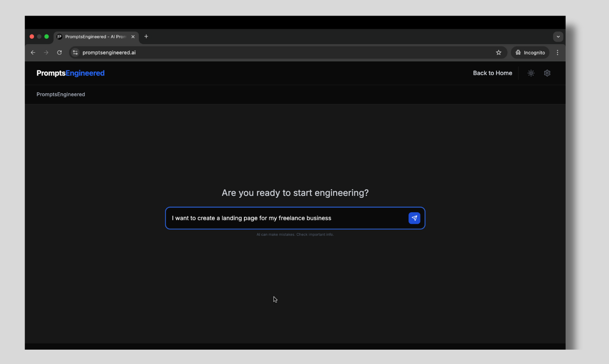Viewport: 609px width, 364px height.
Task: Click the Back to Home link
Action: 492,73
